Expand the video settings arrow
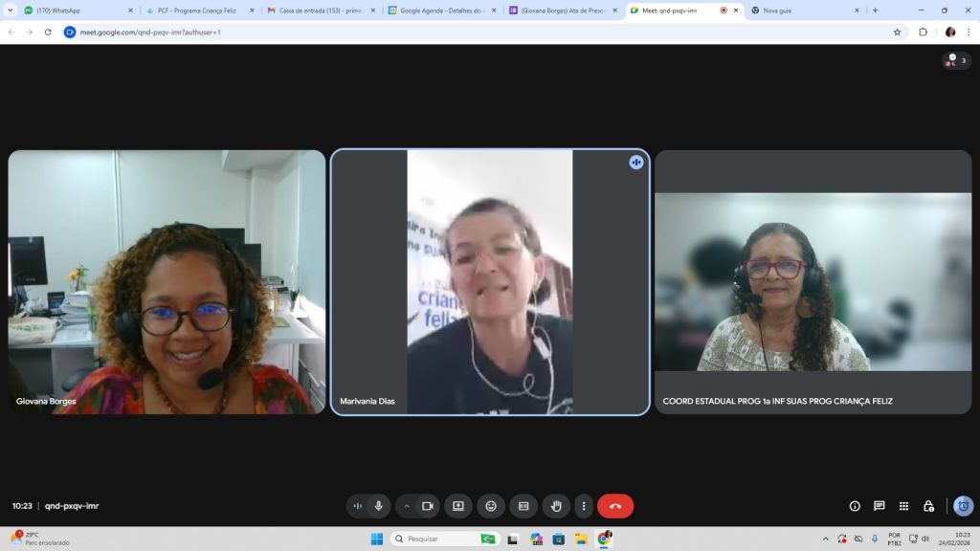980x551 pixels. point(407,506)
